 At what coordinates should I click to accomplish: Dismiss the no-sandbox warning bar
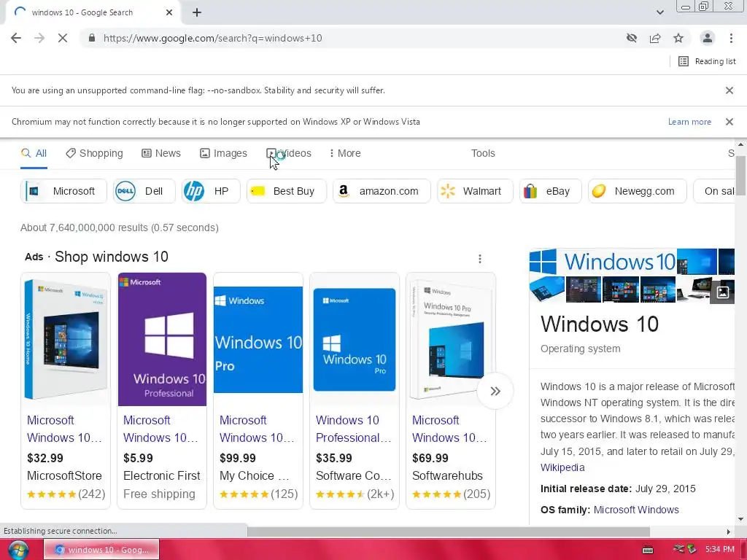(x=729, y=90)
